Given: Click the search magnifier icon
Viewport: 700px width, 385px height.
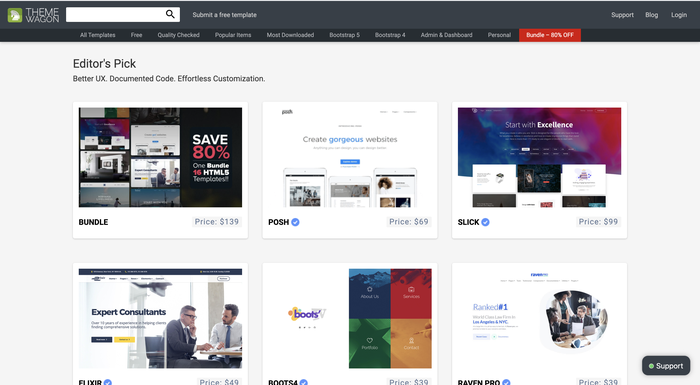Looking at the screenshot, I should point(170,14).
